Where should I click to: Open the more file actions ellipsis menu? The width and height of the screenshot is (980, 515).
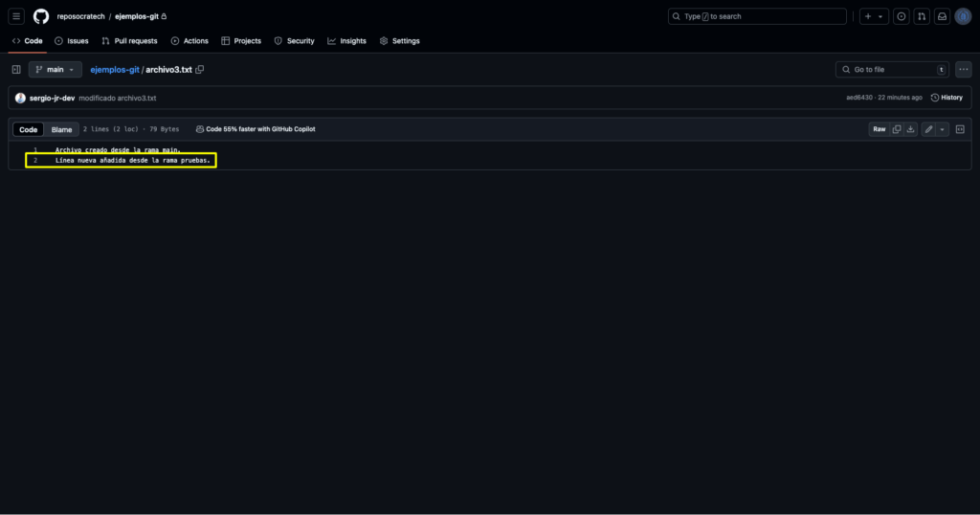(963, 69)
